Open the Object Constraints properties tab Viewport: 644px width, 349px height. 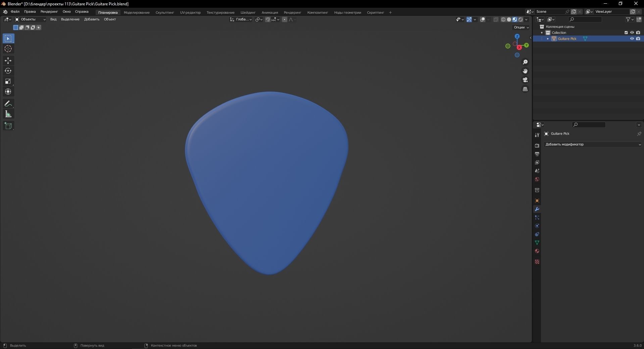537,234
